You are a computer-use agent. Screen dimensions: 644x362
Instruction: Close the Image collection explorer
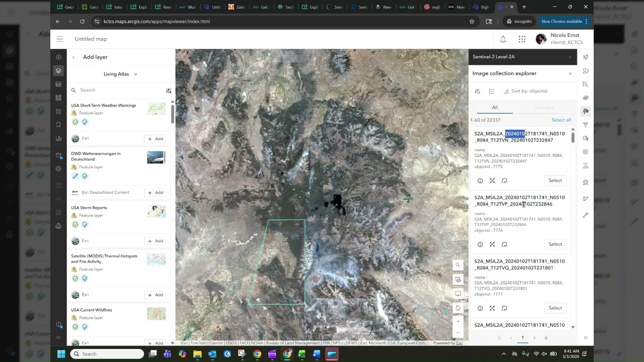570,74
